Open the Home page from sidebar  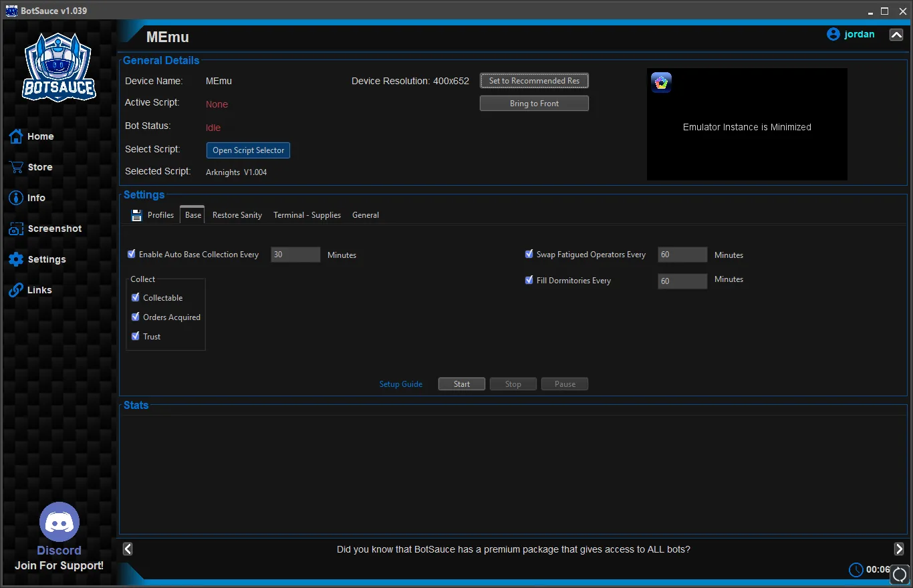pos(31,136)
